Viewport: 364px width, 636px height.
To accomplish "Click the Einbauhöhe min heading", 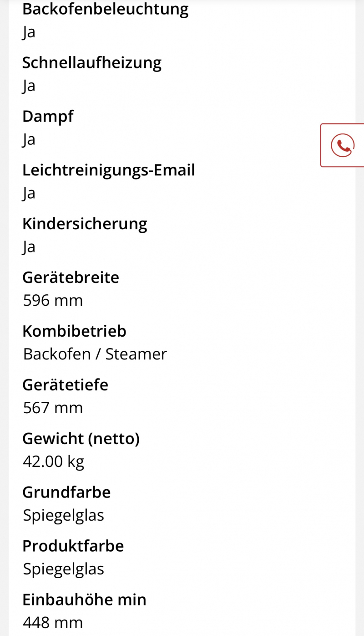I will (84, 600).
